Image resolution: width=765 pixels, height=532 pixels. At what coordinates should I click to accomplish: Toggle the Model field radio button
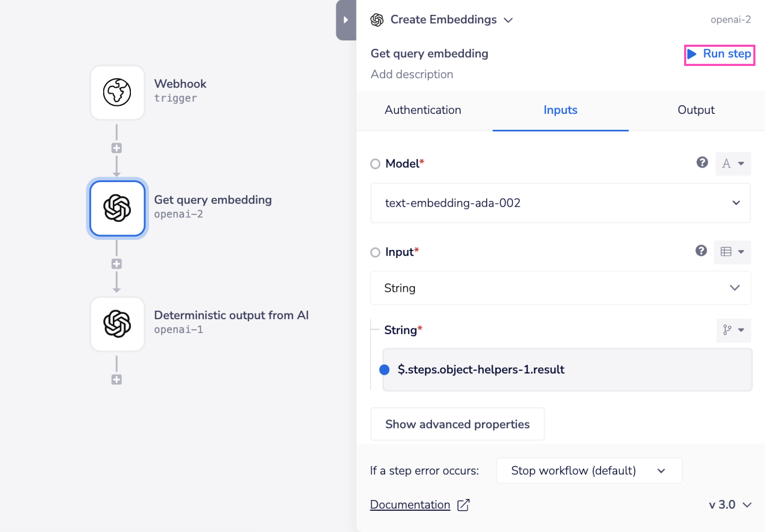click(x=375, y=164)
